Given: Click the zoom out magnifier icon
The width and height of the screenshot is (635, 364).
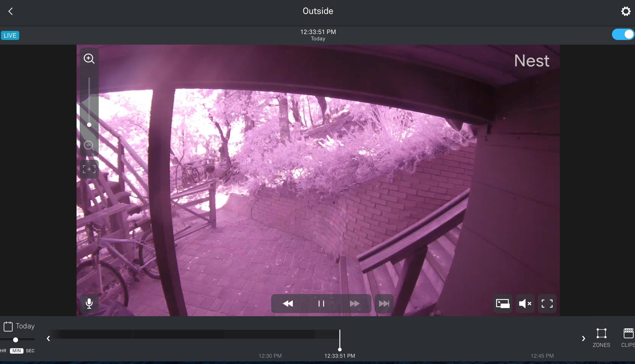Looking at the screenshot, I should click(89, 145).
